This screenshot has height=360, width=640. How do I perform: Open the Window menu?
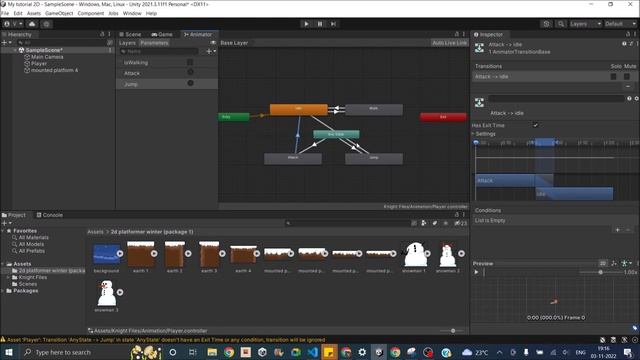click(132, 13)
